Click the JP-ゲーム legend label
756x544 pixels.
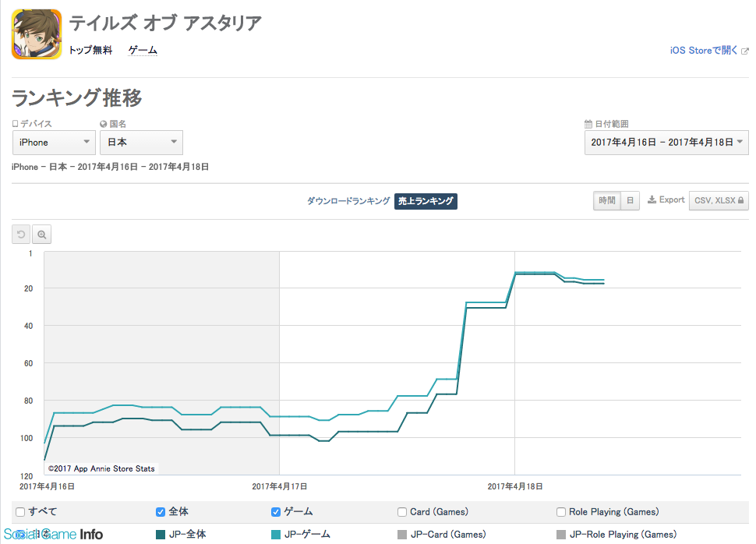click(307, 535)
